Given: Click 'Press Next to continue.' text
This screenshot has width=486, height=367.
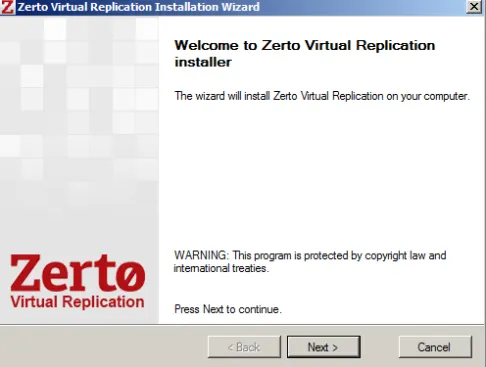Looking at the screenshot, I should point(228,309).
